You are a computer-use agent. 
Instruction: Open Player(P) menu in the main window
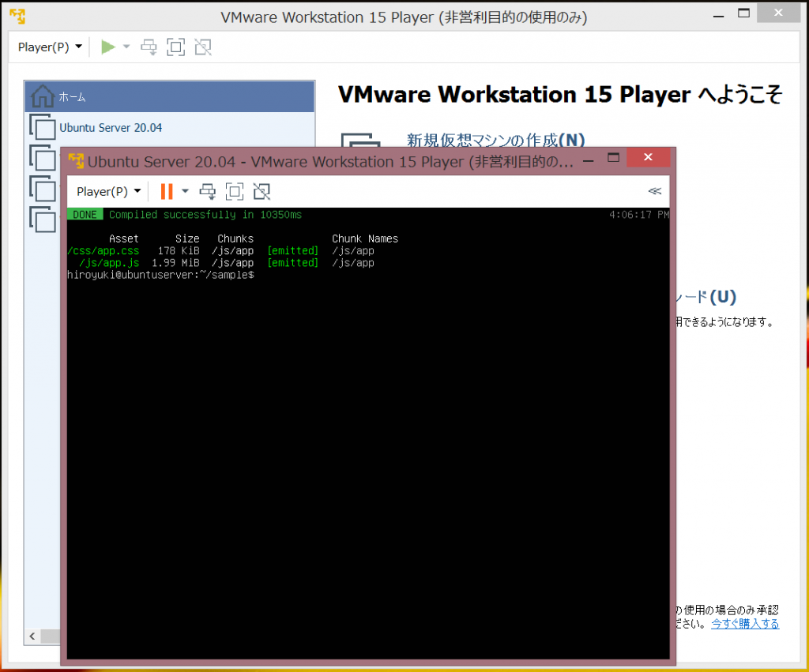[x=50, y=47]
